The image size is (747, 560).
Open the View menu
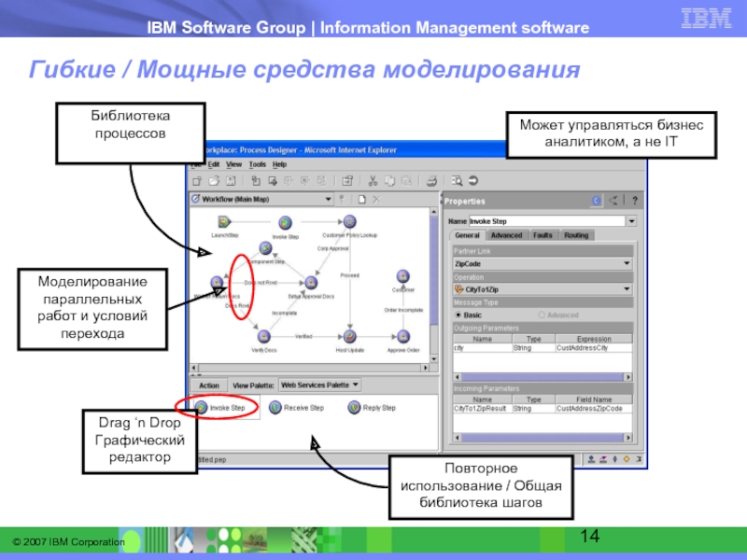click(x=234, y=164)
